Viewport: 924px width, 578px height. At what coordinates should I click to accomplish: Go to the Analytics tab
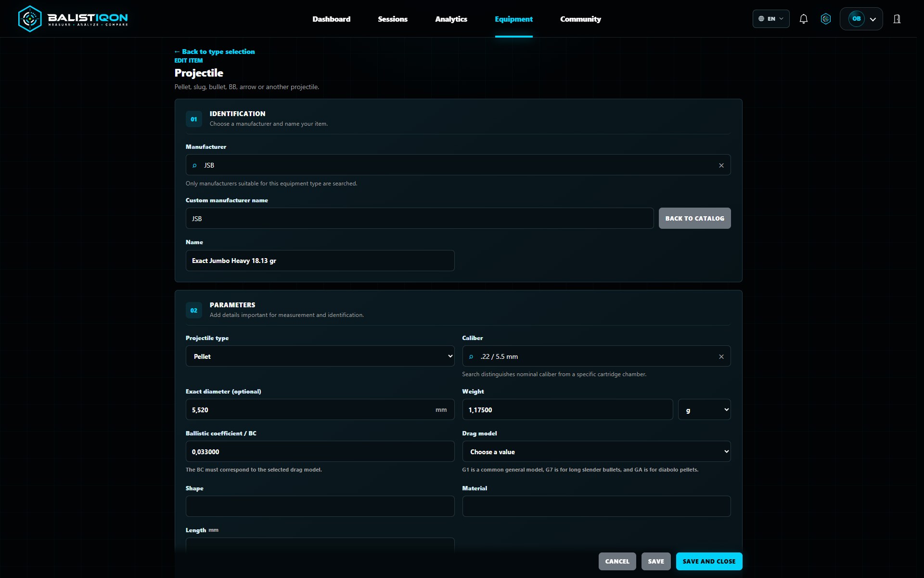coord(451,19)
